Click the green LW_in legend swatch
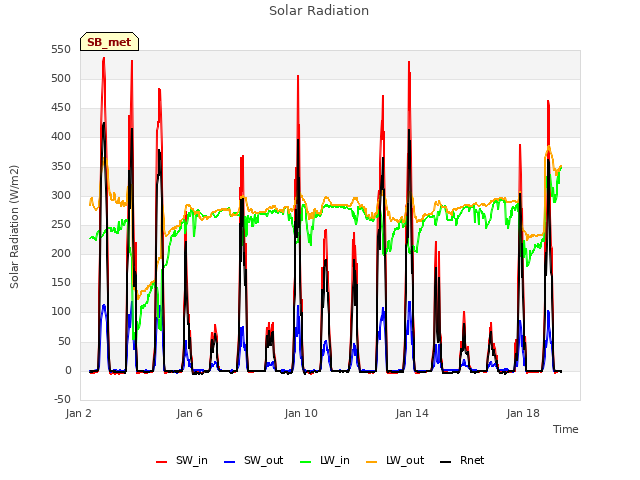The width and height of the screenshot is (640, 480). pos(305,462)
